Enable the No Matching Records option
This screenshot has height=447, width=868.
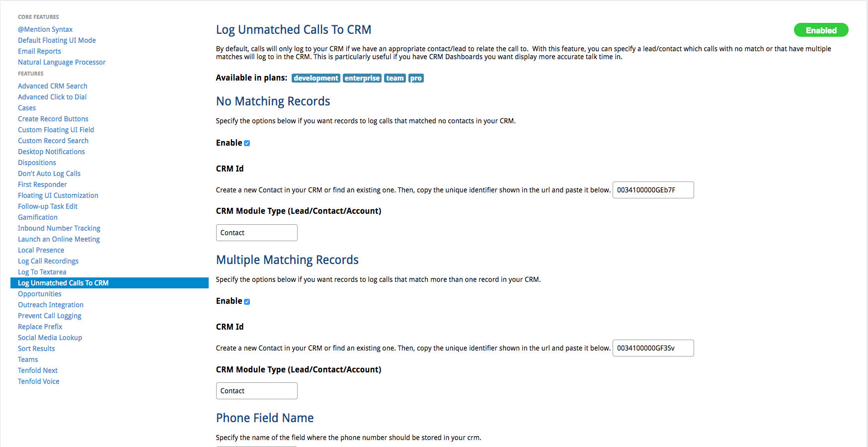pos(247,143)
